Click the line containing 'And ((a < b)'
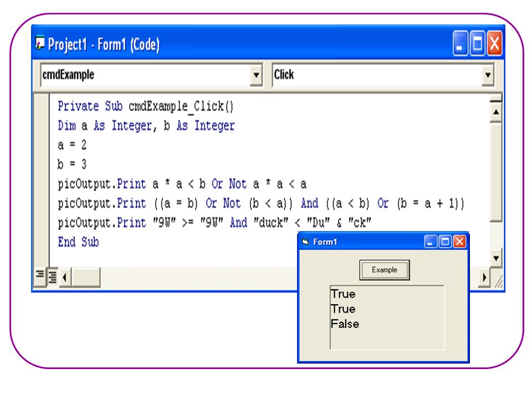Viewport: 532px width, 399px height. 260,203
